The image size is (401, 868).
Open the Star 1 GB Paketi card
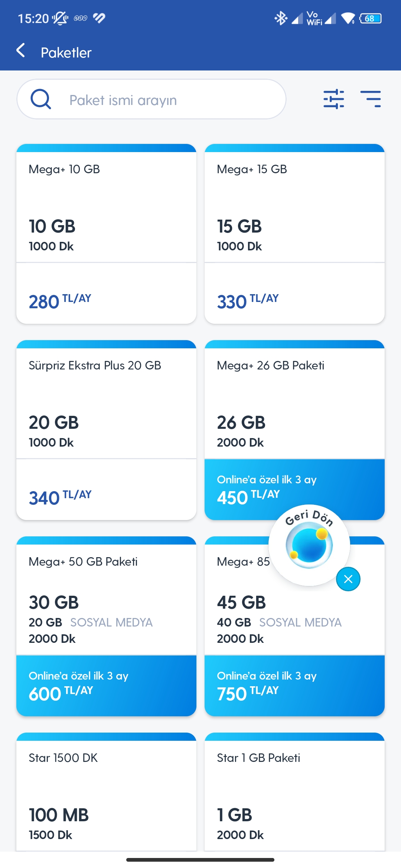(294, 792)
